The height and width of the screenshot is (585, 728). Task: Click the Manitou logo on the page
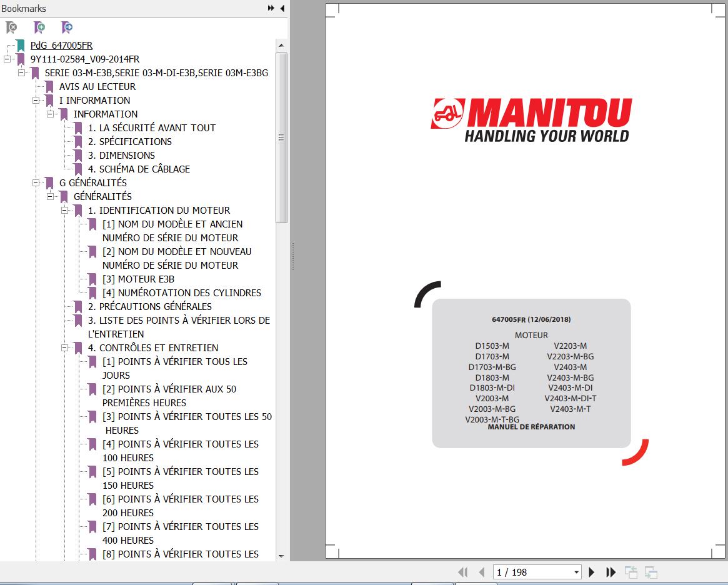coord(532,120)
